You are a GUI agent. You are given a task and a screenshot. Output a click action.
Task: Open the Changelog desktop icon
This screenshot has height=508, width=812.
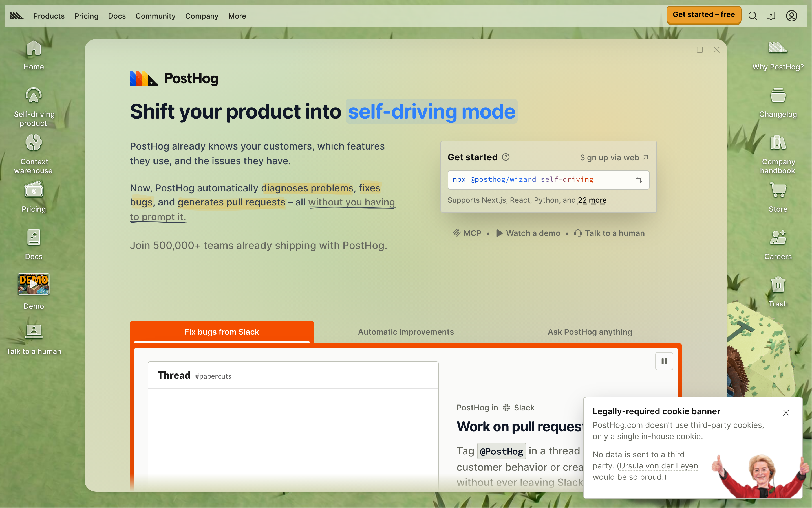point(778,102)
